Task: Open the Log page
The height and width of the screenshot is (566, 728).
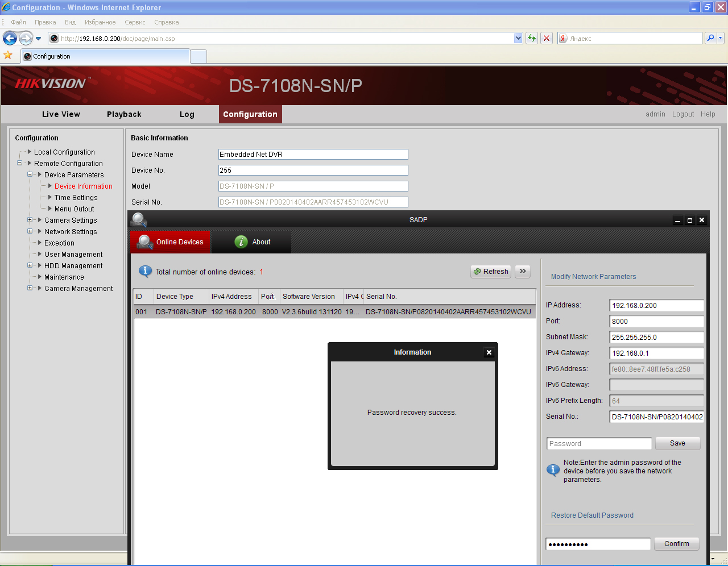Action: coord(187,114)
